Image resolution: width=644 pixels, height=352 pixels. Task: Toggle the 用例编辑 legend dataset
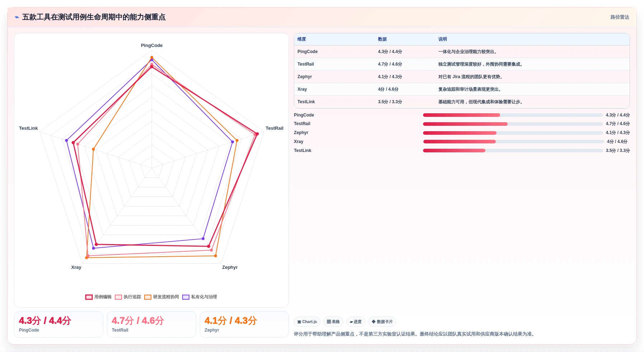tap(98, 297)
